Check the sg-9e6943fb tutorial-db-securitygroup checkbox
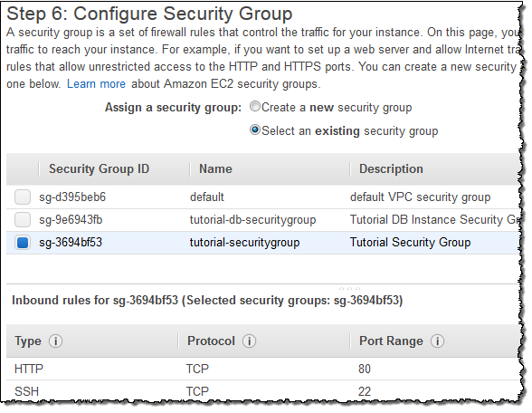 (x=23, y=220)
